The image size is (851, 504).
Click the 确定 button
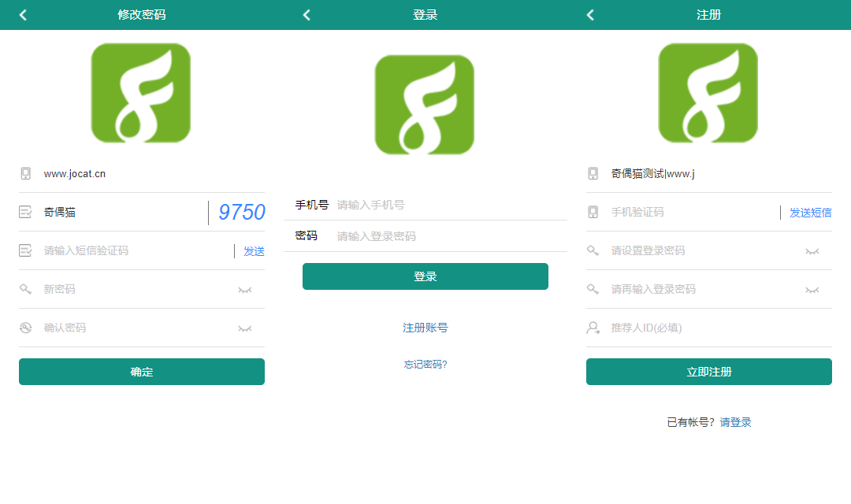click(142, 372)
